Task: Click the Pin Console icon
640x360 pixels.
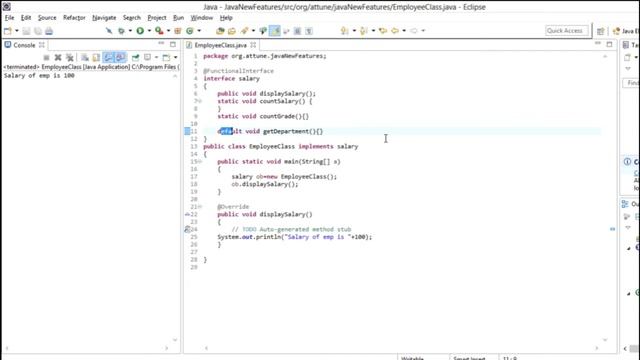Action: [x=135, y=58]
